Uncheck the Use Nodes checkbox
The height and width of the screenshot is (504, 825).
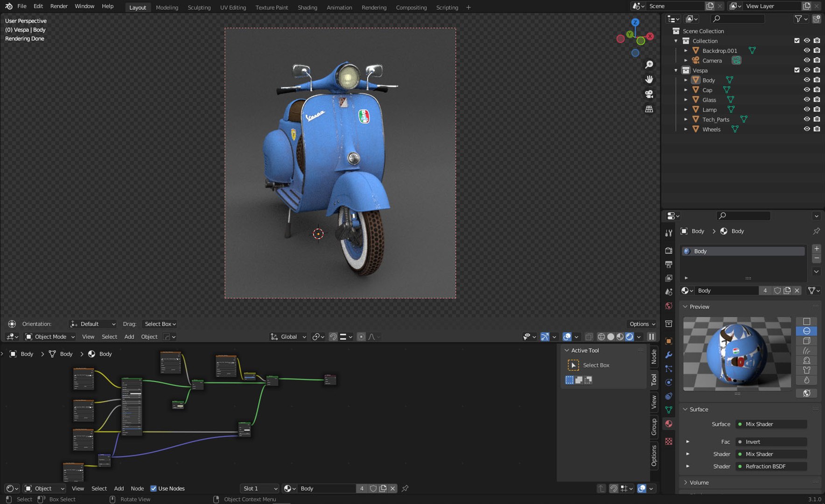click(x=154, y=489)
